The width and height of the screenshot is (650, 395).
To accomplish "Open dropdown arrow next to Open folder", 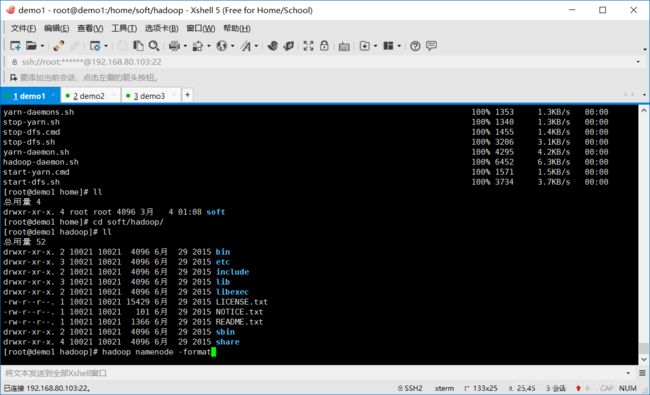I will (42, 46).
